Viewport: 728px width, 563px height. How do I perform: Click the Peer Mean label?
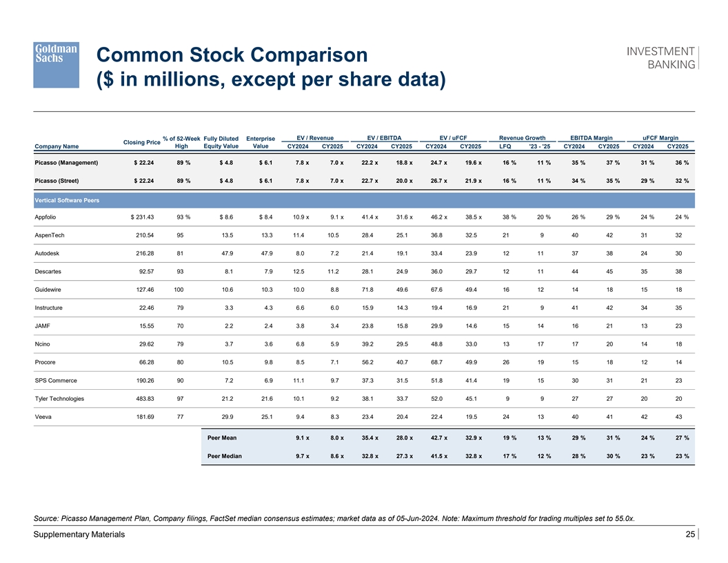222,437
